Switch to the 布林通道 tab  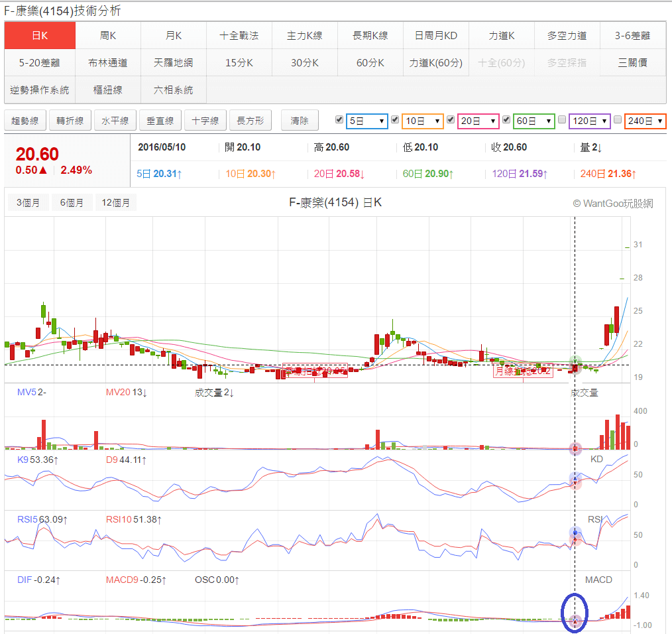tap(108, 63)
